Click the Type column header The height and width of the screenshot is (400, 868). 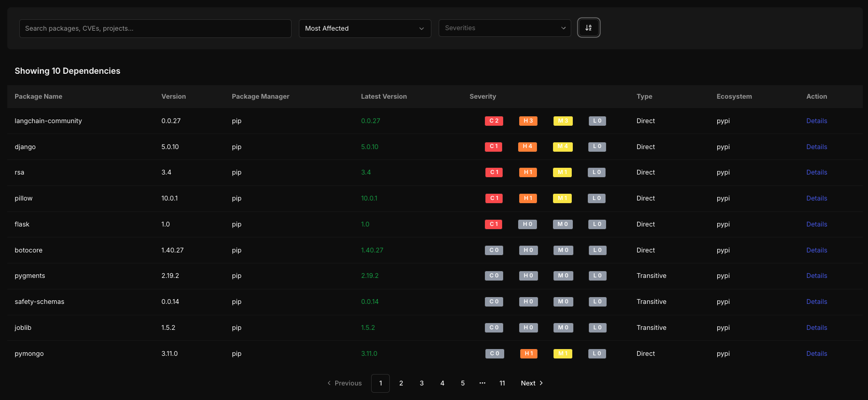645,97
